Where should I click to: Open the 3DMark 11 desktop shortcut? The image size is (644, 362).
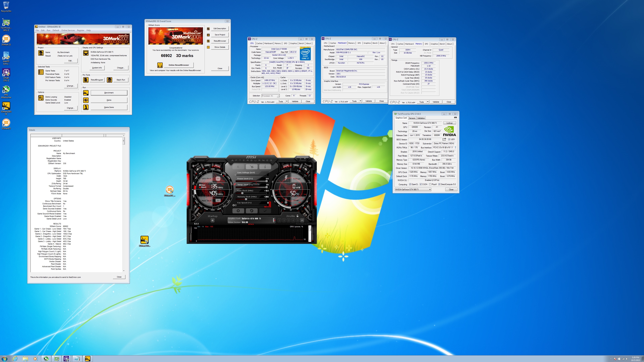(x=6, y=40)
